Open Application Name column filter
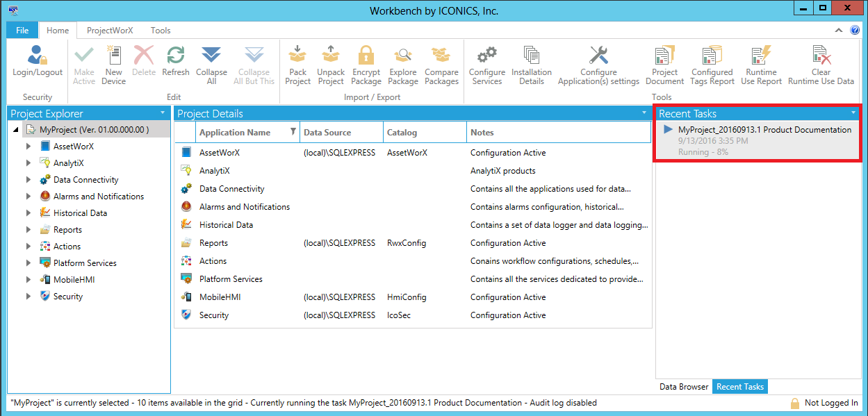Viewport: 868px width, 416px height. (x=293, y=132)
